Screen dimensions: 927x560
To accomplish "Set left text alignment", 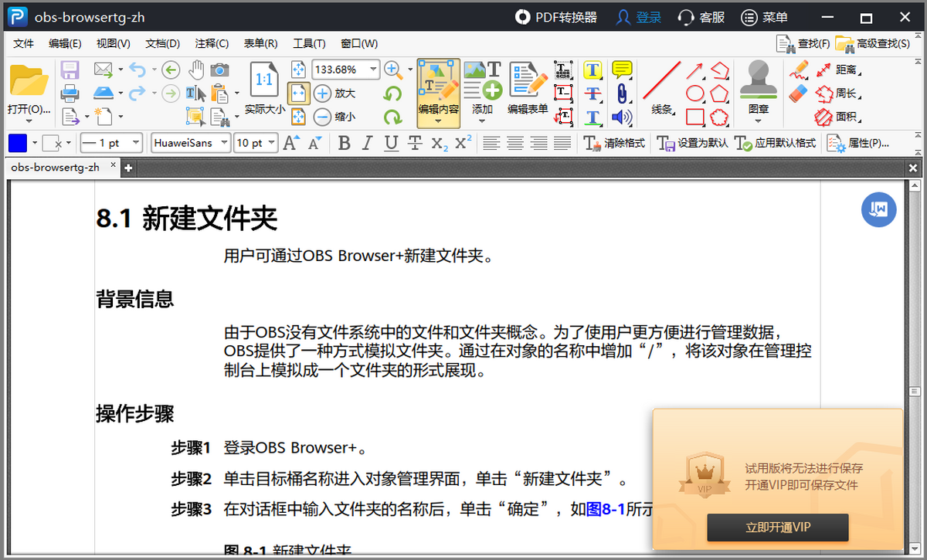I will point(491,143).
